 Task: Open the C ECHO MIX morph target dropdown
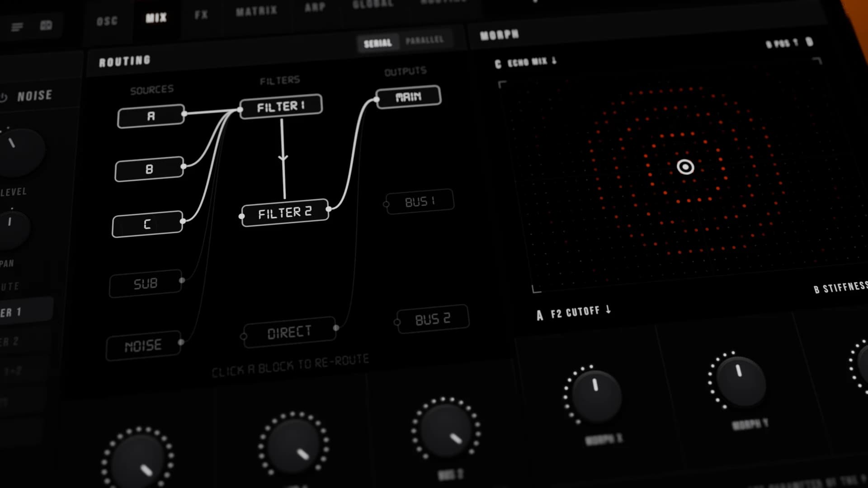pyautogui.click(x=527, y=62)
